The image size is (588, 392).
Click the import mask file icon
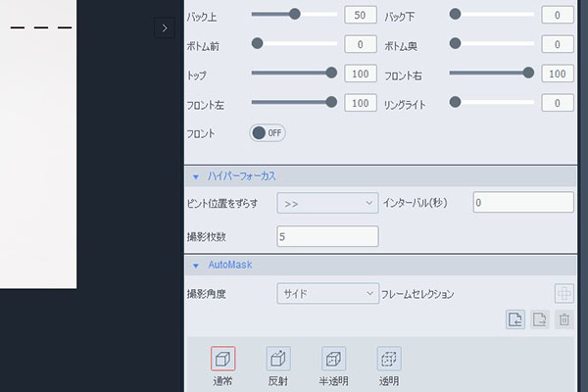(x=515, y=318)
